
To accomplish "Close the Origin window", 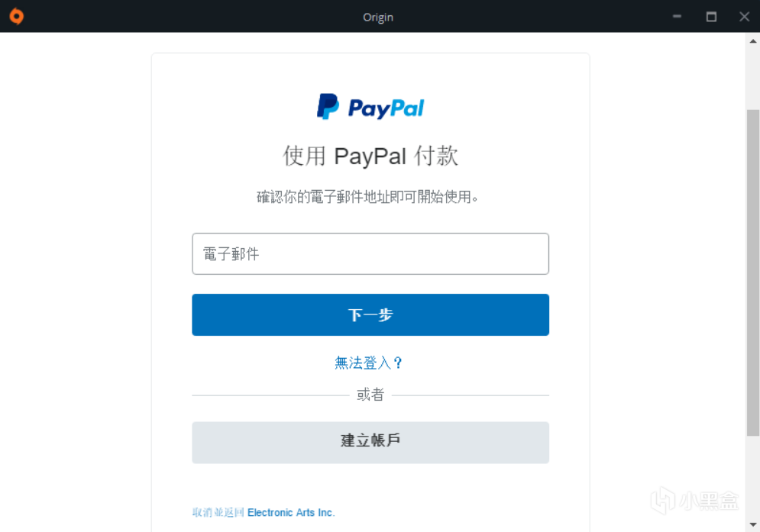I will point(745,17).
